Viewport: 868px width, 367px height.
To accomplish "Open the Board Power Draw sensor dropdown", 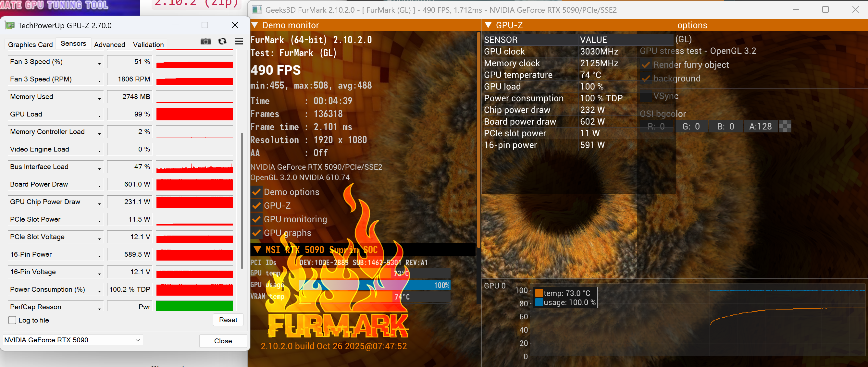I will [x=99, y=186].
